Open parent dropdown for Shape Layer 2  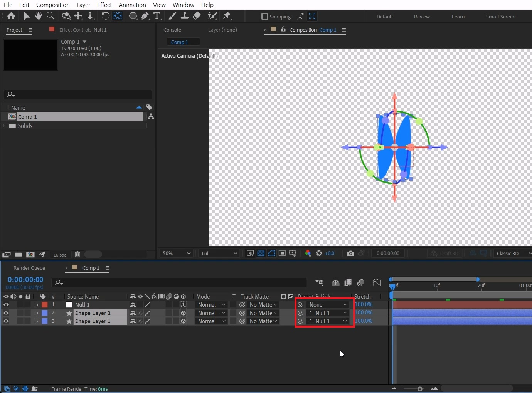(328, 313)
